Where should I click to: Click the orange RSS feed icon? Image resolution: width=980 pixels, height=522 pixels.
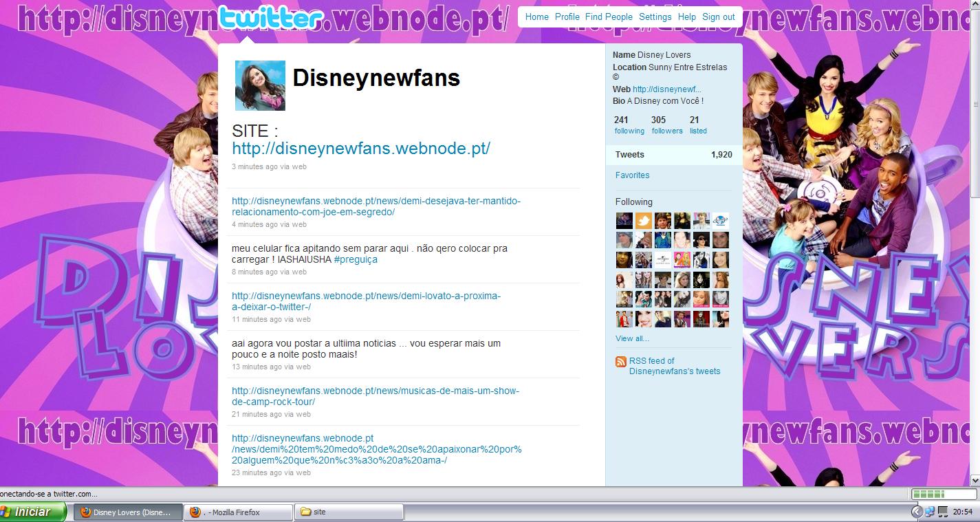(621, 362)
